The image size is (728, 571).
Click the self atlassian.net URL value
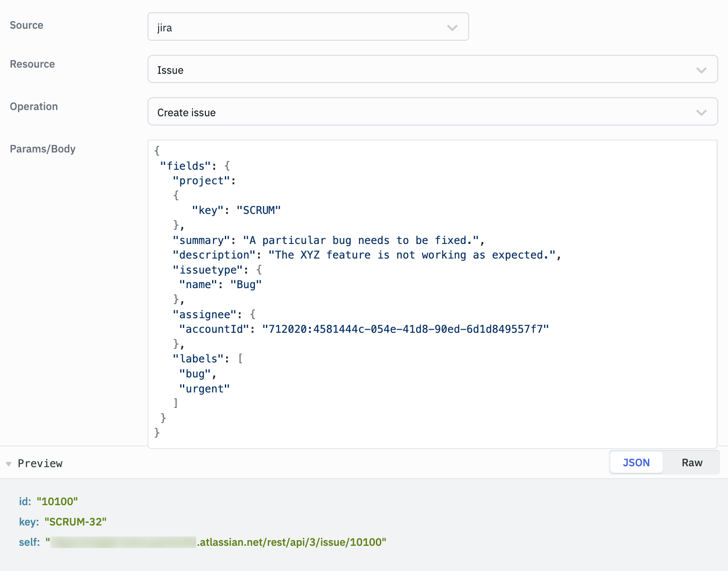(x=216, y=542)
